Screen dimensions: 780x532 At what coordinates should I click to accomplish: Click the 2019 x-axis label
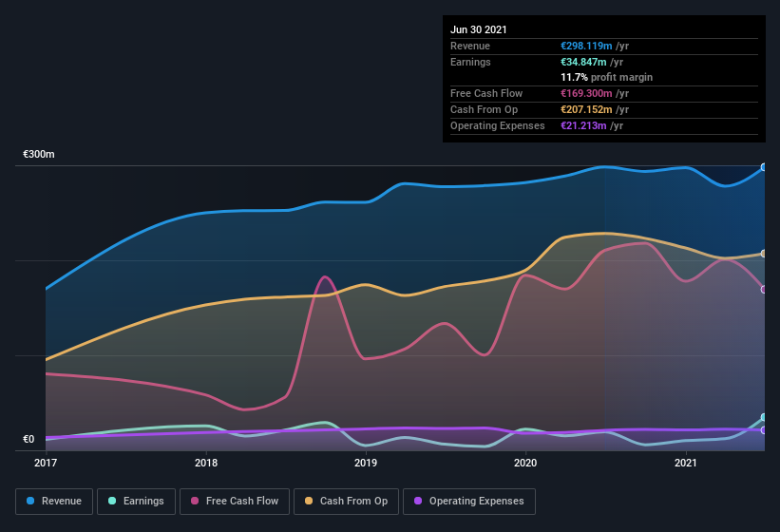pyautogui.click(x=366, y=463)
